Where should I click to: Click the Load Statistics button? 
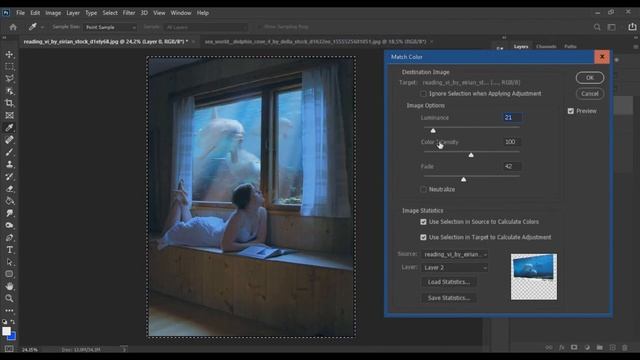click(x=449, y=282)
